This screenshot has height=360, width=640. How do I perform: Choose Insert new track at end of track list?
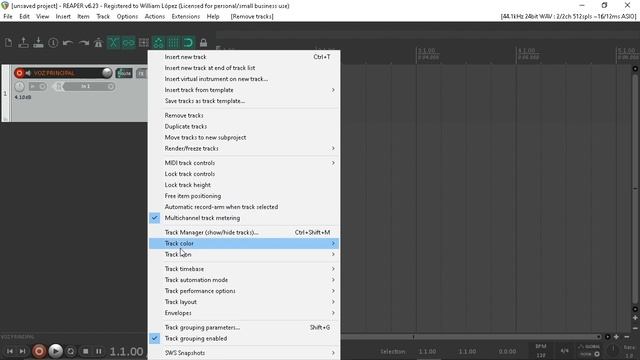pyautogui.click(x=244, y=68)
